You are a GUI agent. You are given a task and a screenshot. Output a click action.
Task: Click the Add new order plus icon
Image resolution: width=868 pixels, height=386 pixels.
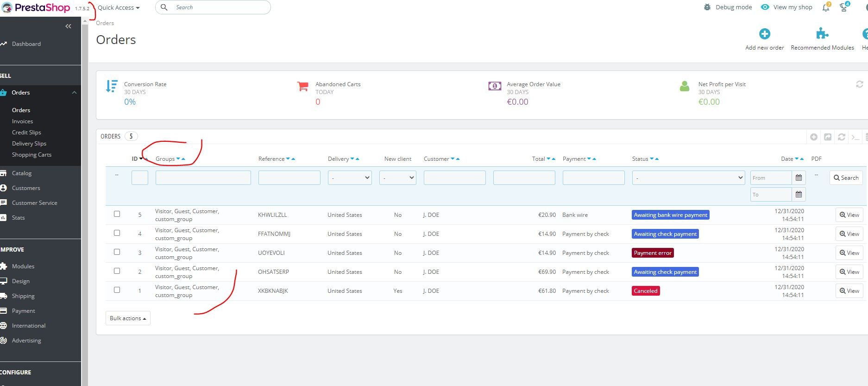[x=764, y=34]
